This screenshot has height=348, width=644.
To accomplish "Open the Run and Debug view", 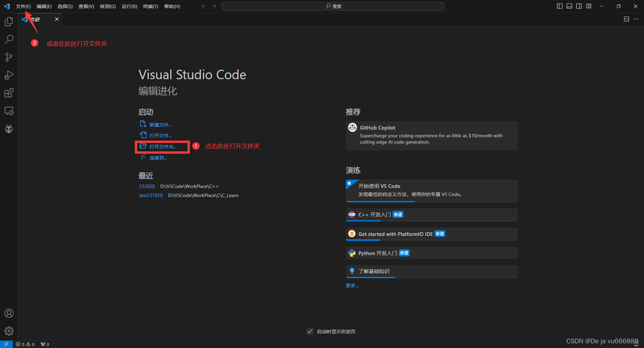I will click(9, 75).
